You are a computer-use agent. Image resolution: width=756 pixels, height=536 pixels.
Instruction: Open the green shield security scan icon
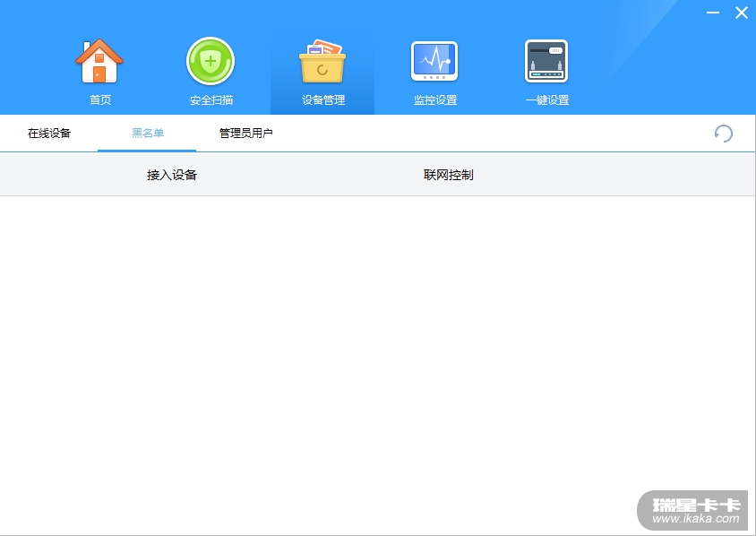tap(210, 61)
